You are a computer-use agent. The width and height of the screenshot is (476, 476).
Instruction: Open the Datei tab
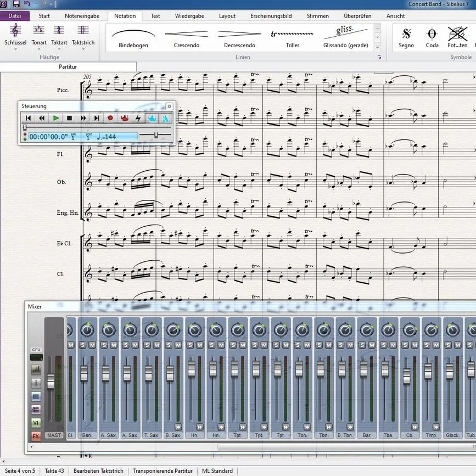coord(15,16)
